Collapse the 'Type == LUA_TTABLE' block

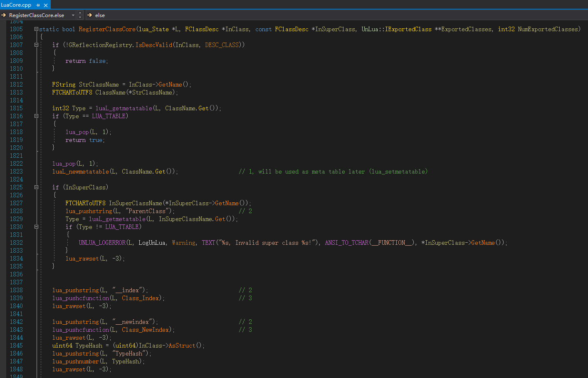(x=36, y=116)
